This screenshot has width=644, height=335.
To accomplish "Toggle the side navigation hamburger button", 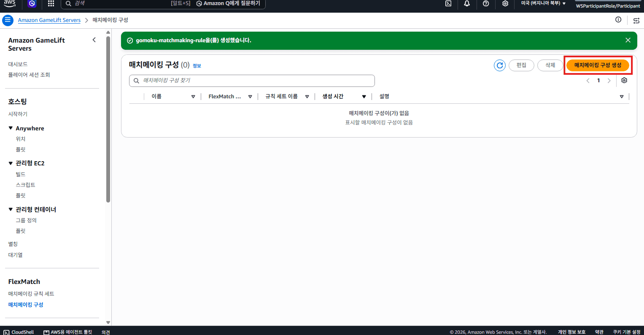I will pos(8,20).
